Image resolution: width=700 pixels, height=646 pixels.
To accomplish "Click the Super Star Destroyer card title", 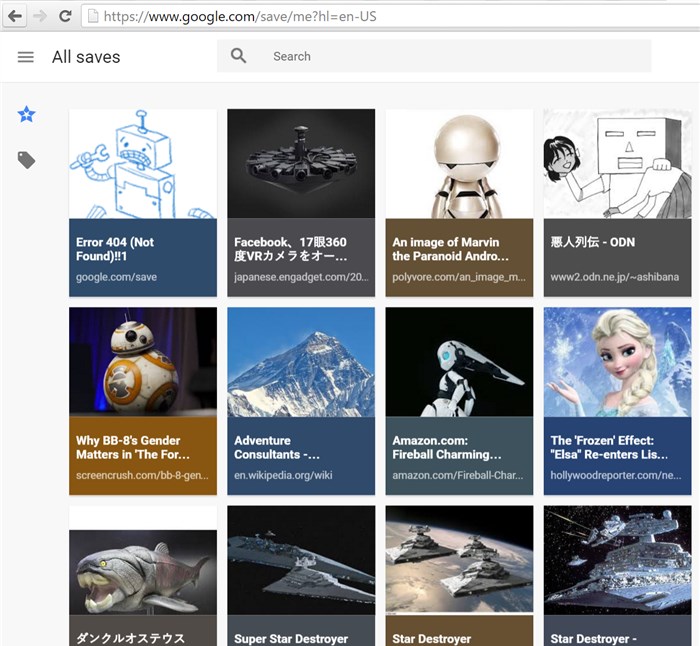I will [x=291, y=639].
